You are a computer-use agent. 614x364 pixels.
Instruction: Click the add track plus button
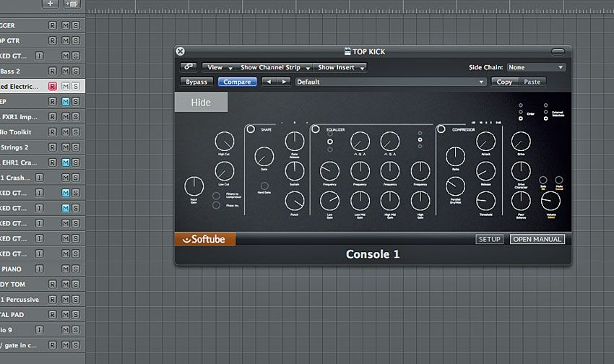click(50, 4)
